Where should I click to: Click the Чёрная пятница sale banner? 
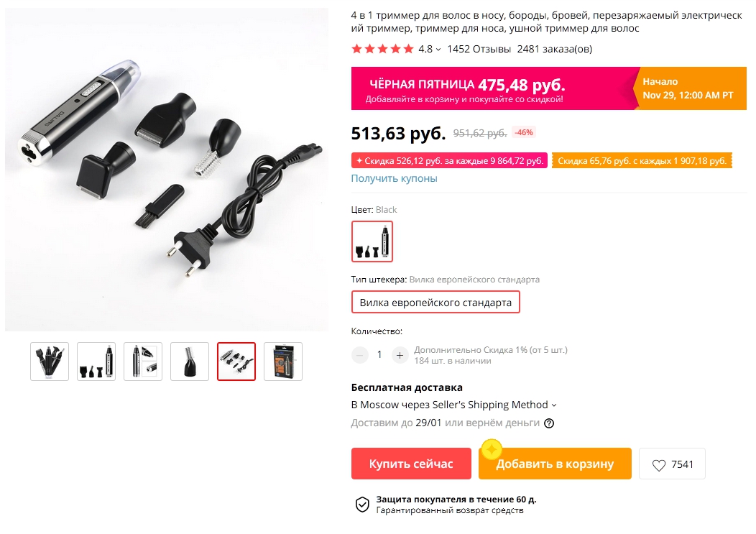[549, 88]
